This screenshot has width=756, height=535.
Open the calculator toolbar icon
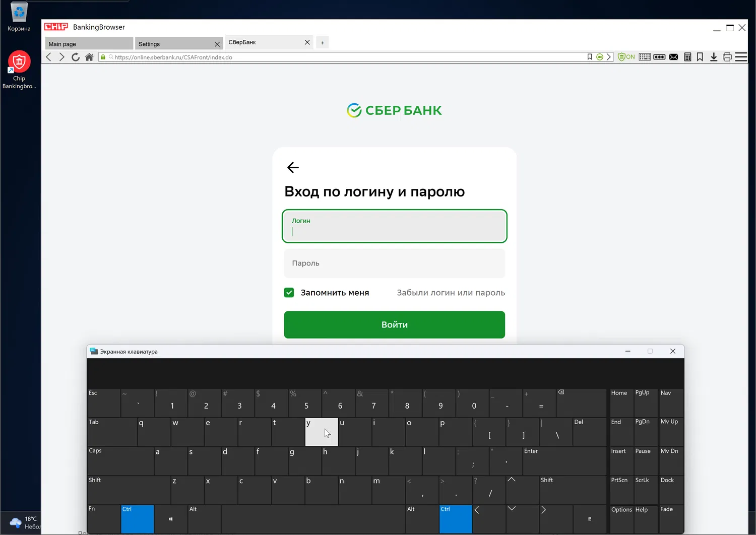pos(687,57)
